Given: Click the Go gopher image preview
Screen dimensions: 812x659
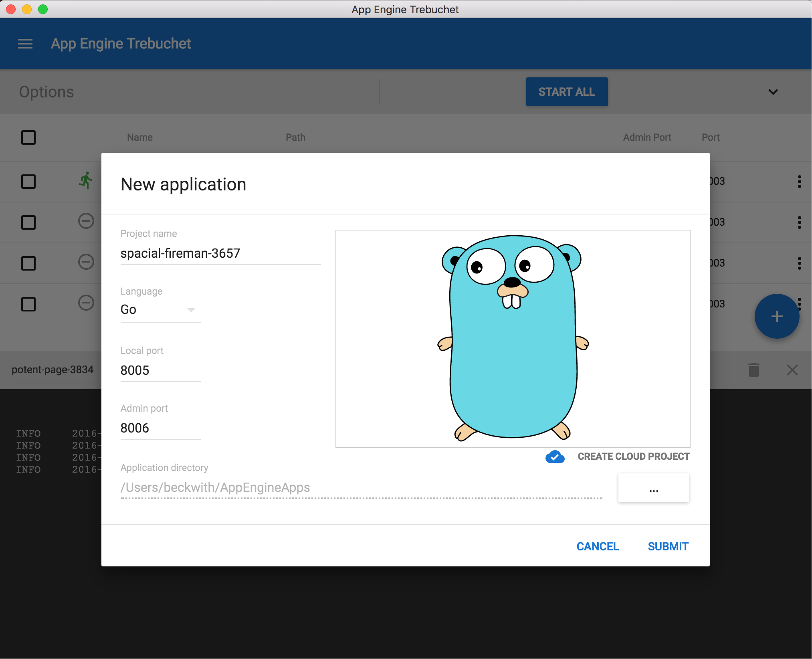Looking at the screenshot, I should point(513,338).
